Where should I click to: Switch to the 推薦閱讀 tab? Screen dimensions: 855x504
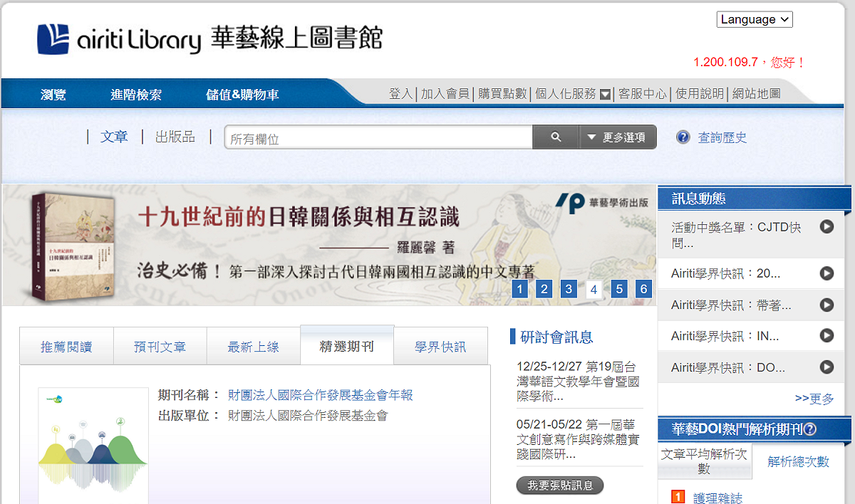(x=66, y=347)
